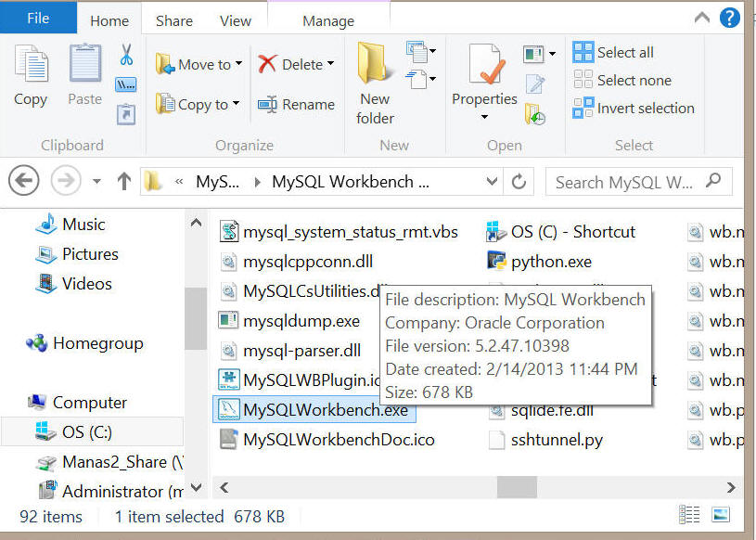756x540 pixels.
Task: Select Administrator network location
Action: point(111,492)
